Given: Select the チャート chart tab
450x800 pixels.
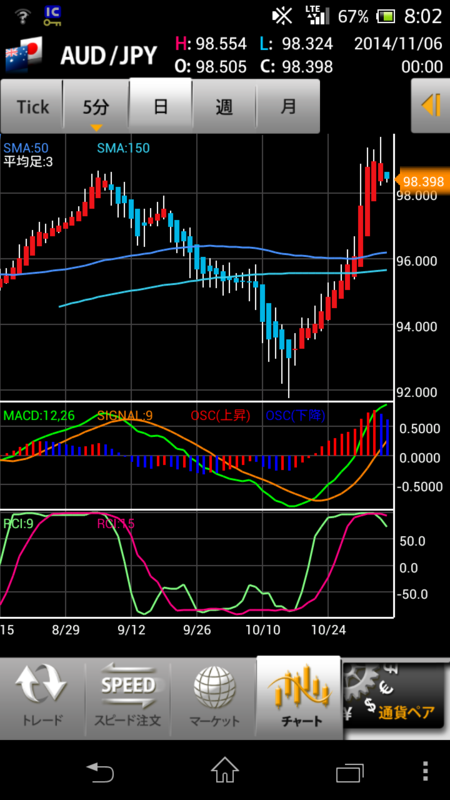Looking at the screenshot, I should coord(299,697).
